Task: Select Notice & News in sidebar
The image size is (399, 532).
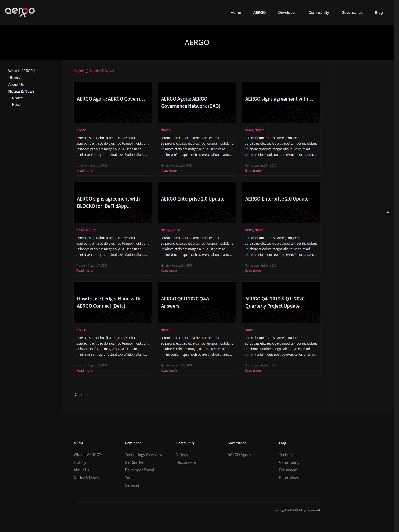Action: point(21,91)
